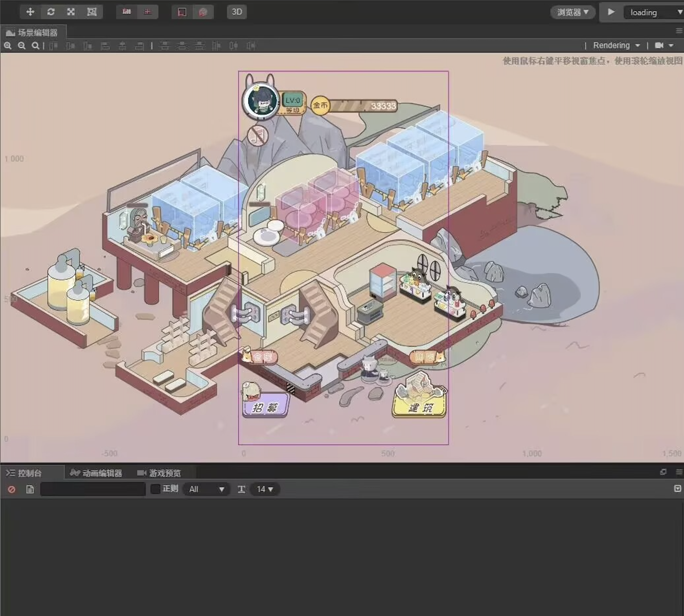The image size is (684, 616).
Task: Select the rect transform tool
Action: (x=92, y=12)
